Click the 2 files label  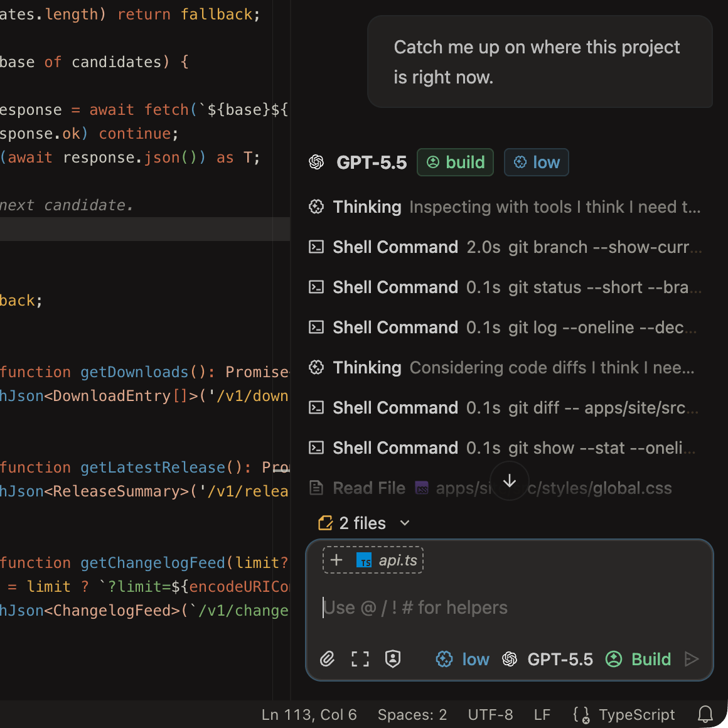coord(363,523)
